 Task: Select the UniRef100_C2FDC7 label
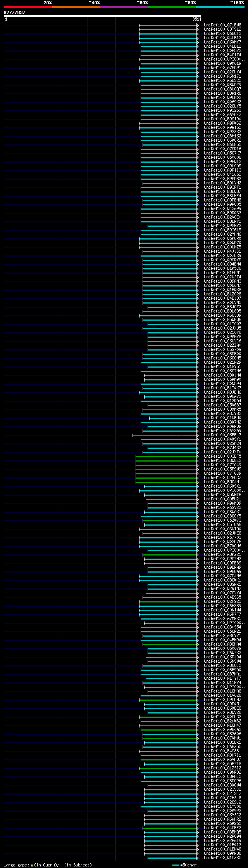[x=222, y=478]
